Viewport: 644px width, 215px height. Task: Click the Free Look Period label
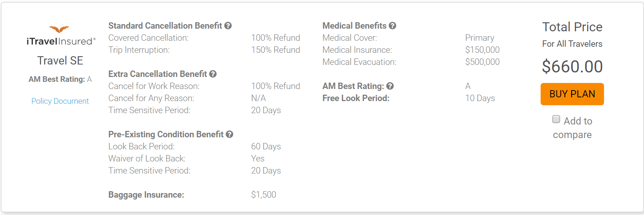356,98
